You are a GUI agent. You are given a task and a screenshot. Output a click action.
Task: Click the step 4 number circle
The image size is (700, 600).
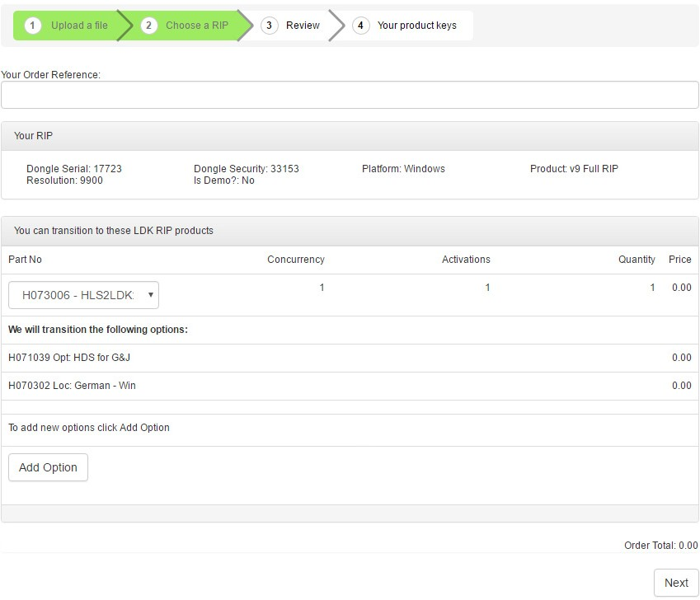pyautogui.click(x=360, y=26)
